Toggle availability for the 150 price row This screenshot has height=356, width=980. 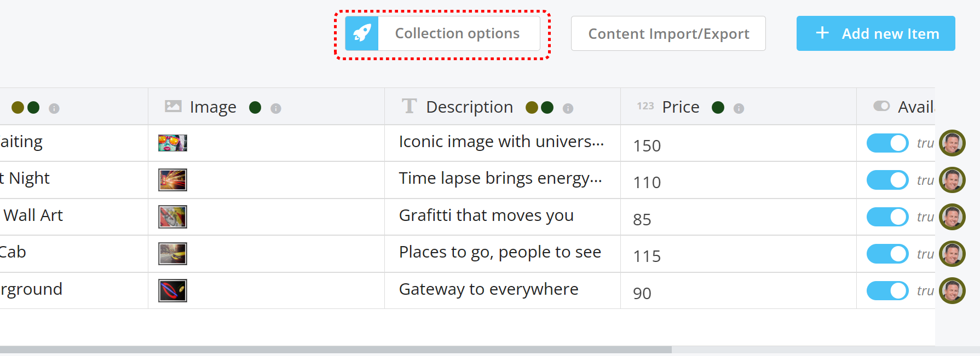[887, 143]
